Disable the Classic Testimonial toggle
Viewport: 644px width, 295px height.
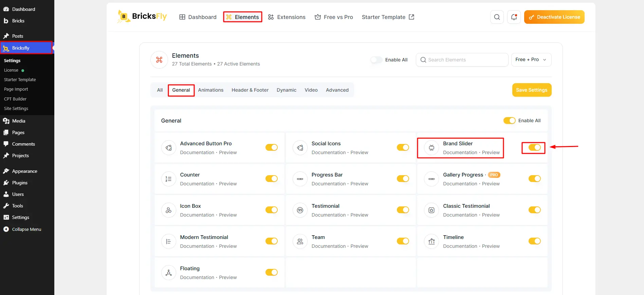click(x=534, y=210)
